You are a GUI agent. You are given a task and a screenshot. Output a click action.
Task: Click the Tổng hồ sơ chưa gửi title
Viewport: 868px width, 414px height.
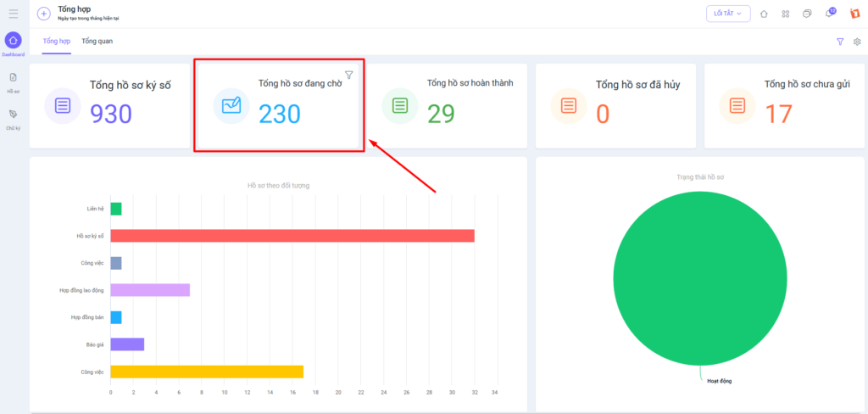(807, 84)
